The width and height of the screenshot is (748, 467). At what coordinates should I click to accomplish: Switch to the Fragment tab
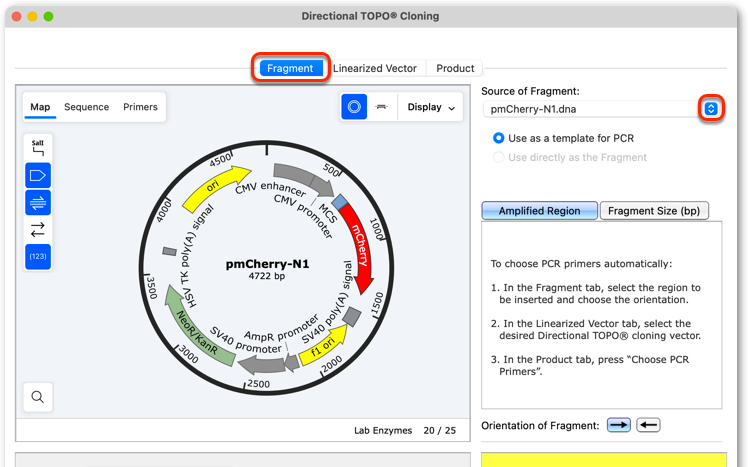290,68
